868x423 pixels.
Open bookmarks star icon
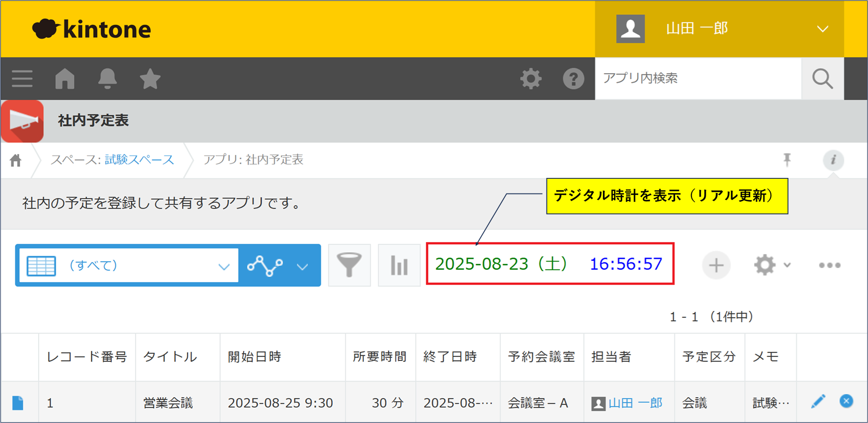pyautogui.click(x=150, y=79)
